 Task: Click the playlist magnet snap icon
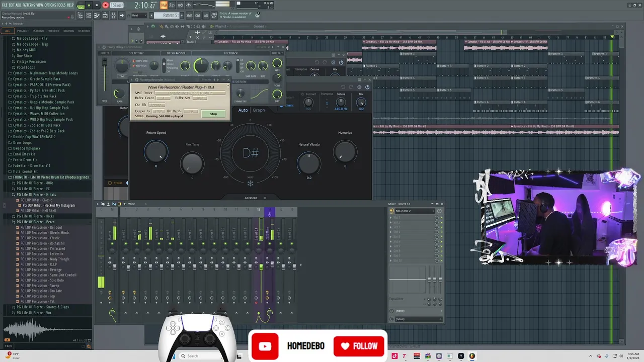click(152, 26)
